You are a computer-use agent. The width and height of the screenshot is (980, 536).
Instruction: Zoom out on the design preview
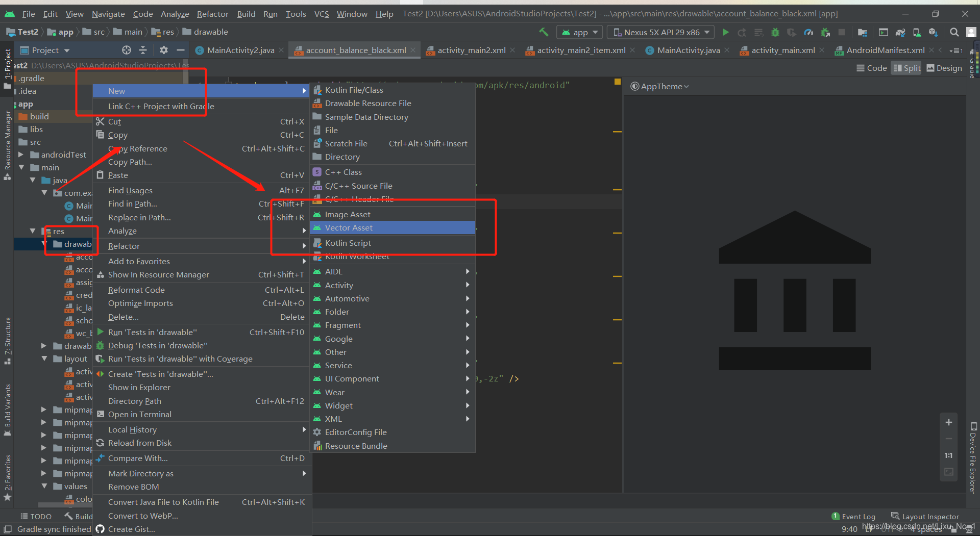[949, 439]
